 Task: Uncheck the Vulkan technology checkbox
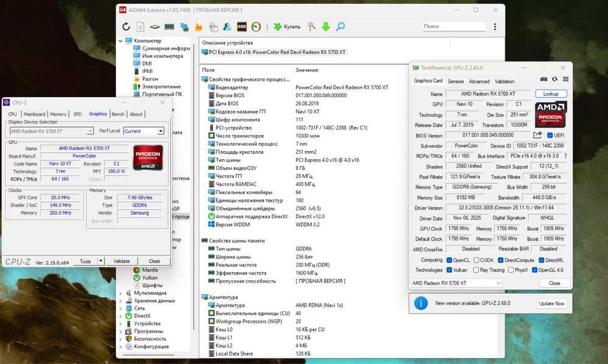click(x=449, y=270)
